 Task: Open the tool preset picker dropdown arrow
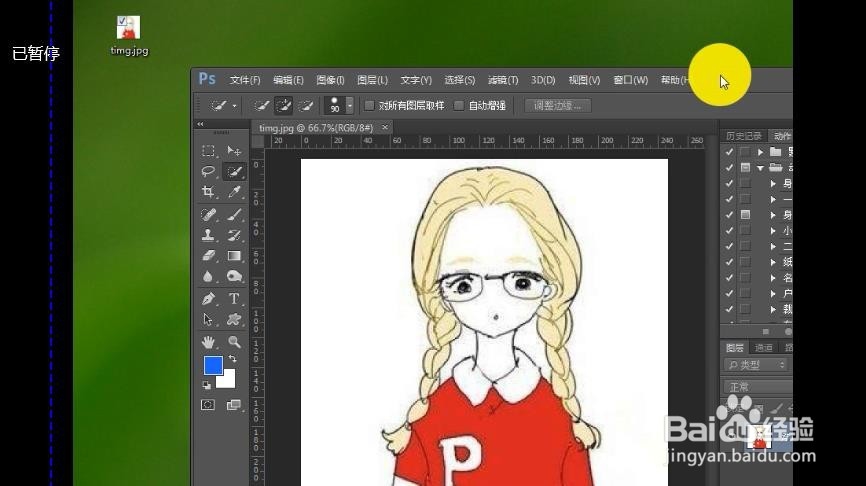(235, 105)
